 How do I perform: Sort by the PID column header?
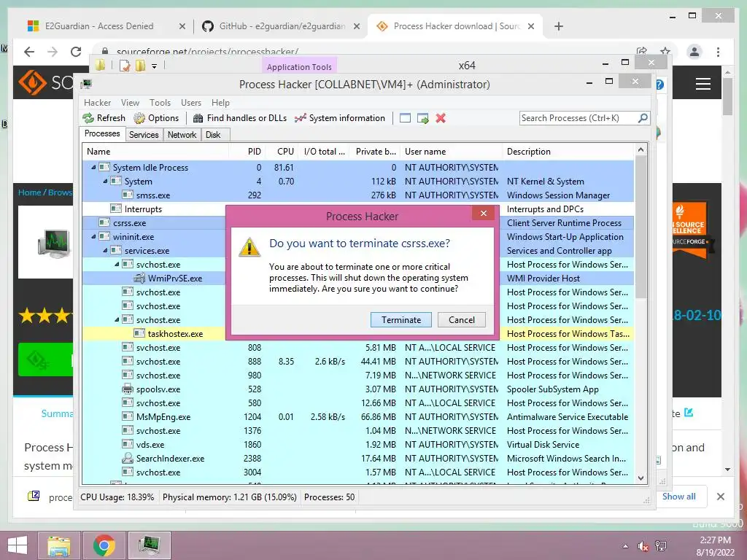pyautogui.click(x=247, y=152)
